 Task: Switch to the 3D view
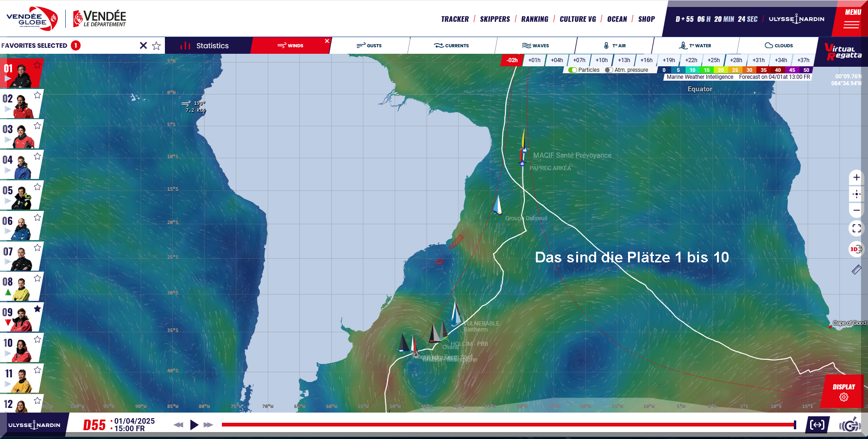(855, 249)
